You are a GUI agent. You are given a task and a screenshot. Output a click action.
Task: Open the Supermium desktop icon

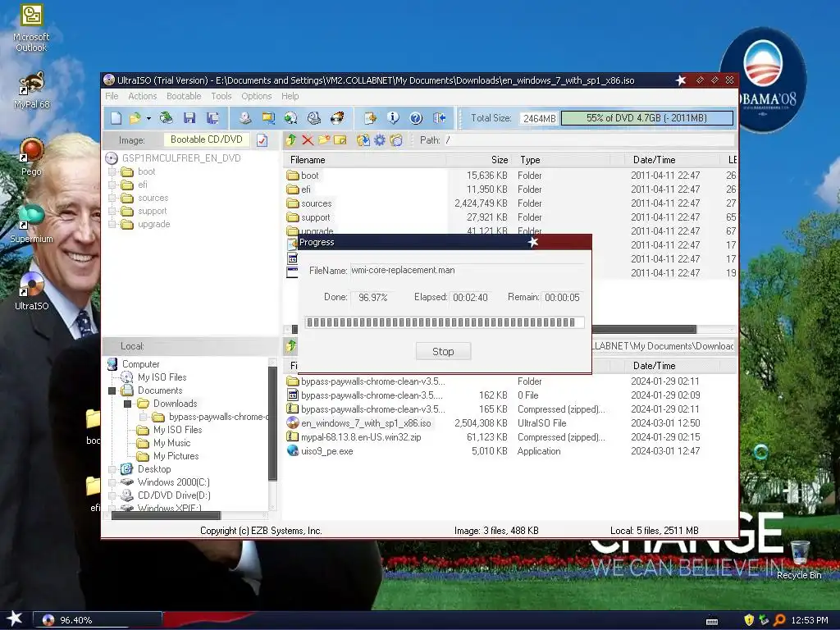pos(31,223)
